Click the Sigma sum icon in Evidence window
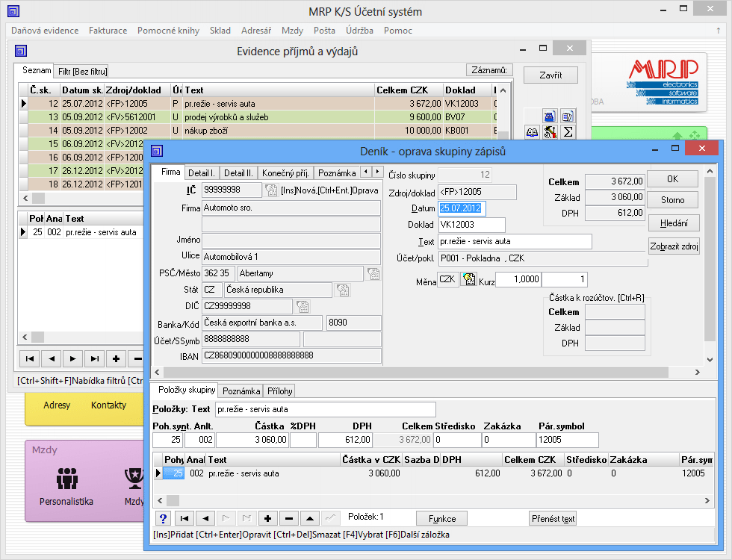 click(x=568, y=132)
